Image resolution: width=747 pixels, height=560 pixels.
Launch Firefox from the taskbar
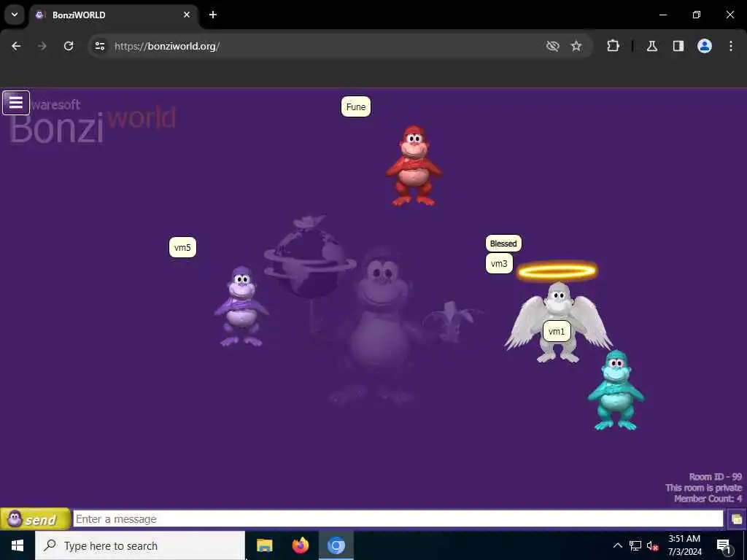pos(300,545)
